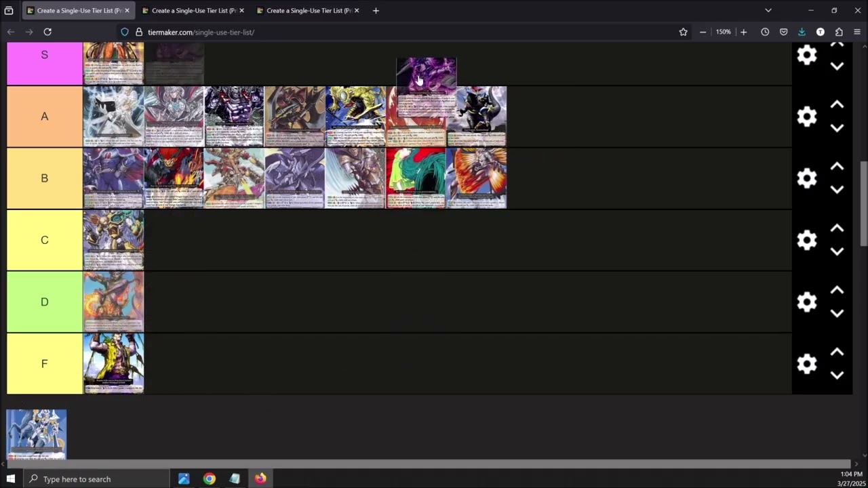This screenshot has width=868, height=488.
Task: Open Chrome from the taskbar
Action: pos(209,479)
